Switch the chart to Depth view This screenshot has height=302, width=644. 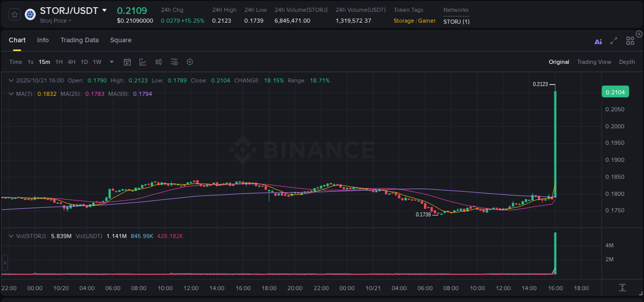[626, 61]
